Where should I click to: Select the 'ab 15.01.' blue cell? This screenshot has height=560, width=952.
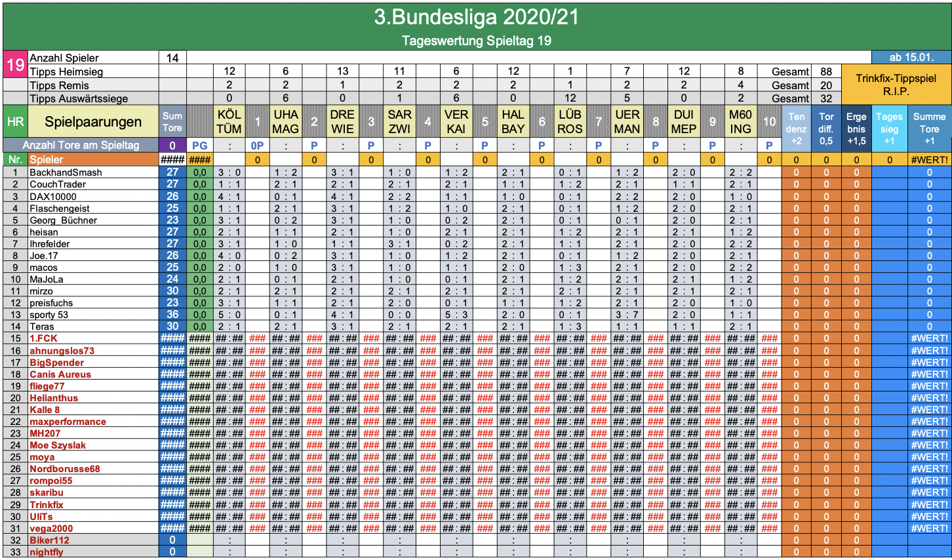[911, 58]
